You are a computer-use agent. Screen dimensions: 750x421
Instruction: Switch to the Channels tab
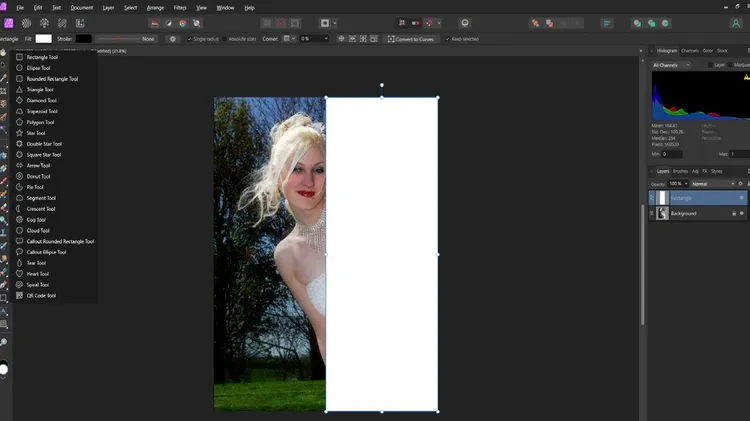[690, 51]
